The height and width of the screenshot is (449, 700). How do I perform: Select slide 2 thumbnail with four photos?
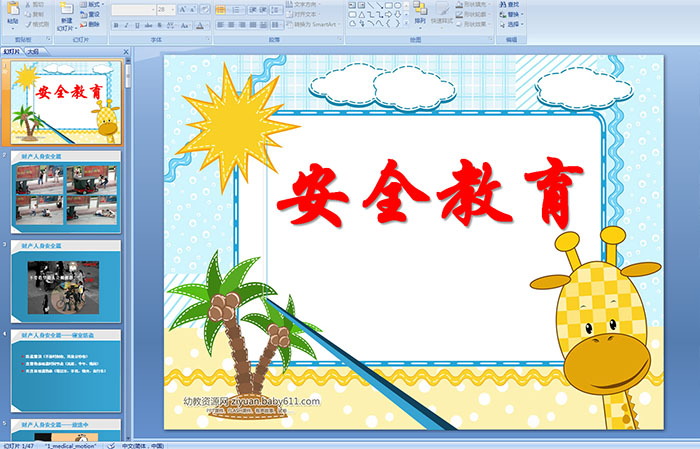(66, 192)
